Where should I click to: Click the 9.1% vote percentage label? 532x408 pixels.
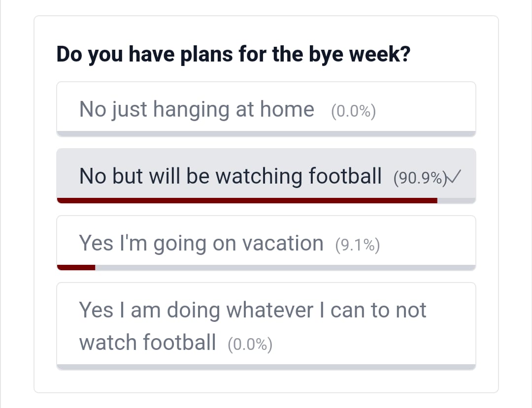(357, 245)
